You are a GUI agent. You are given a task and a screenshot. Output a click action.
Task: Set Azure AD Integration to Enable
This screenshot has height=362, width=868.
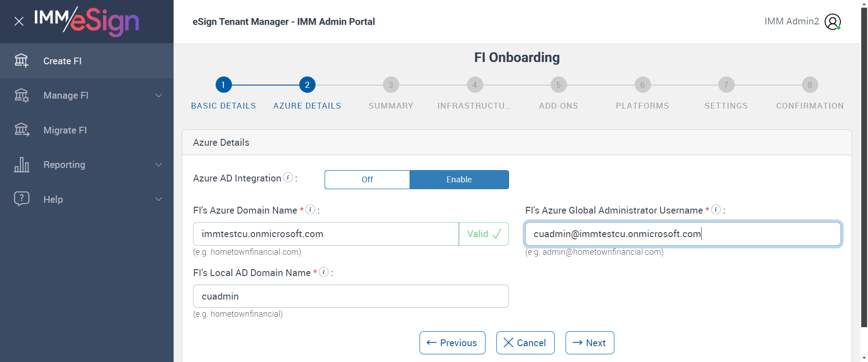[x=459, y=180]
